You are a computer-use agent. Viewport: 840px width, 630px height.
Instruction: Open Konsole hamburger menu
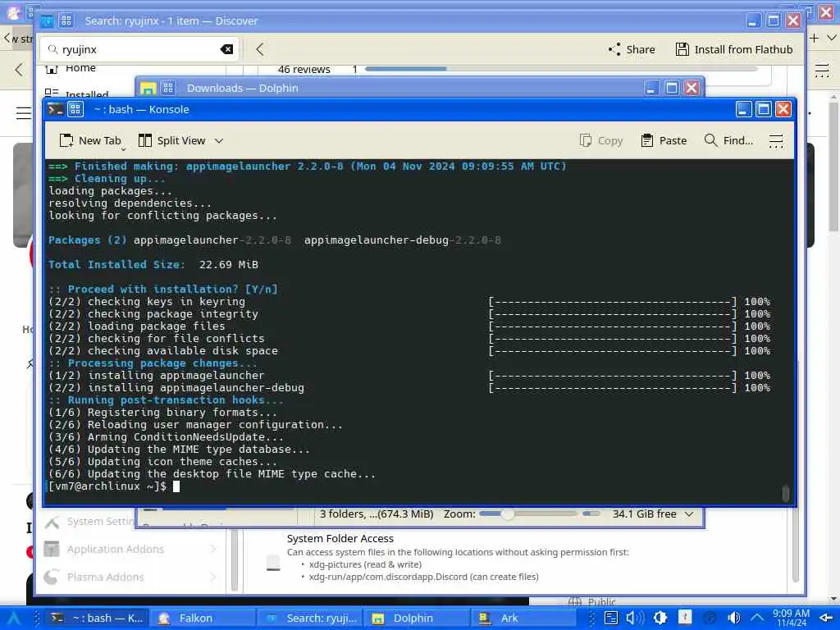point(776,141)
